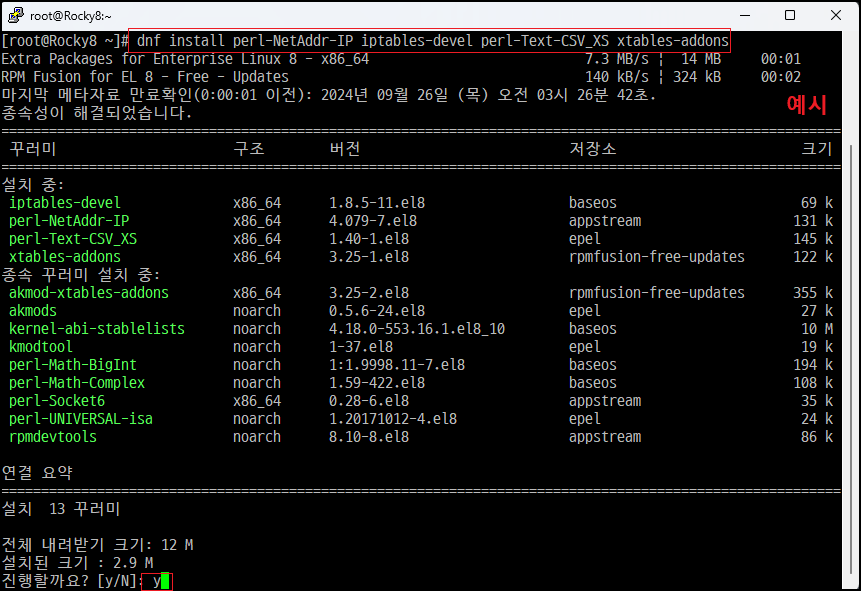The height and width of the screenshot is (591, 861).
Task: Select the perl-Text-CSV_XS package row name
Action: point(73,239)
